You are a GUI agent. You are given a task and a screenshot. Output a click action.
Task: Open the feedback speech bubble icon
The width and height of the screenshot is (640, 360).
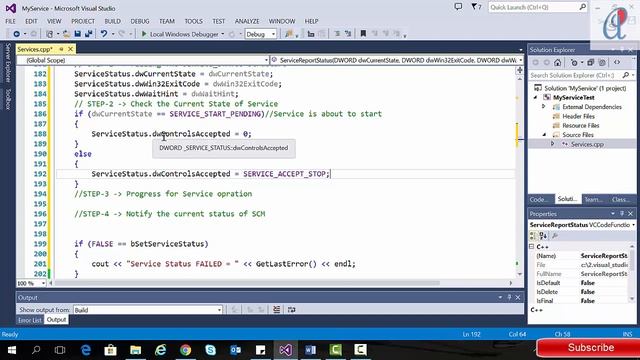pyautogui.click(x=458, y=7)
